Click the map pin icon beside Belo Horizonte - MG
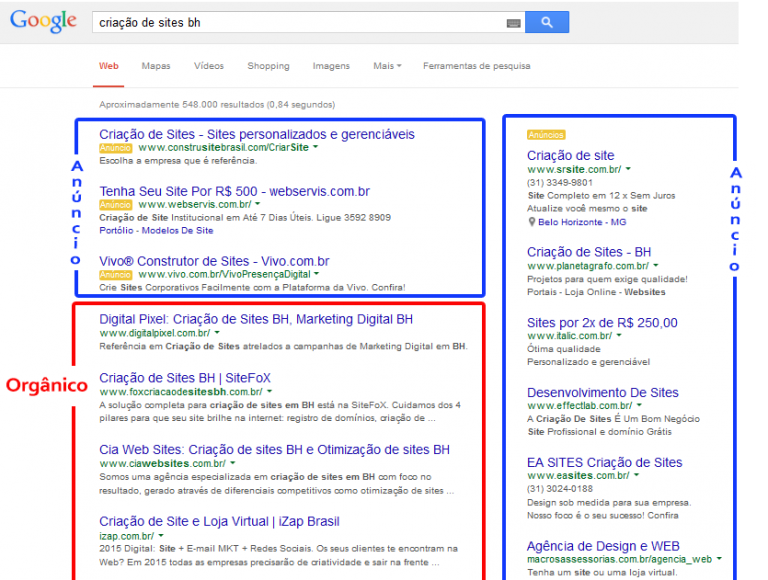Viewport: 768px width, 580px height. pos(532,222)
